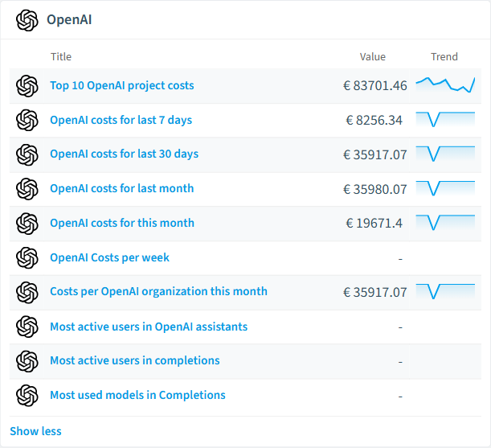The image size is (491, 448).
Task: Click OpenAI icon beside Most active users in completions
Action: (x=27, y=361)
